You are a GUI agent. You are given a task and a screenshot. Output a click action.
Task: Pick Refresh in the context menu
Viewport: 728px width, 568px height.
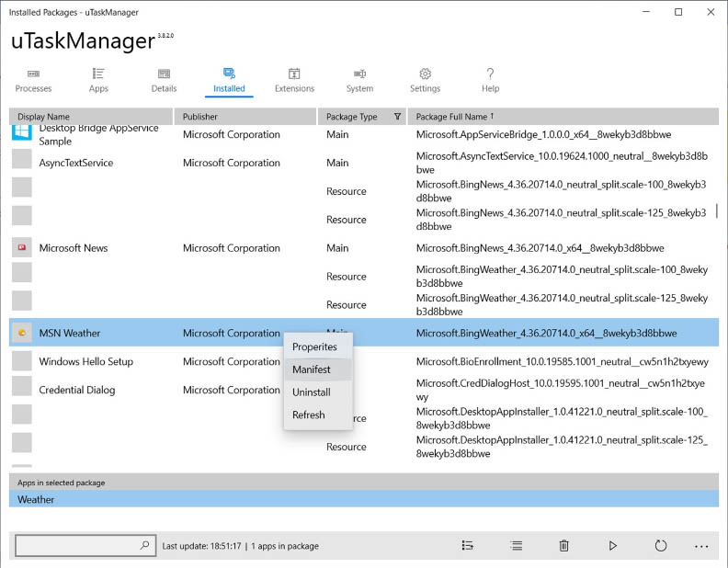318,415
